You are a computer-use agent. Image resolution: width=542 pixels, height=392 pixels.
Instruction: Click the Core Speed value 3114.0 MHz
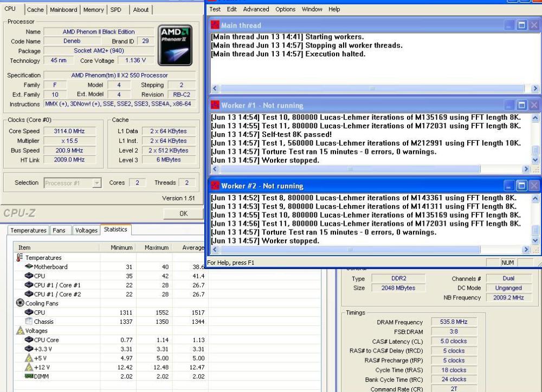pyautogui.click(x=69, y=131)
